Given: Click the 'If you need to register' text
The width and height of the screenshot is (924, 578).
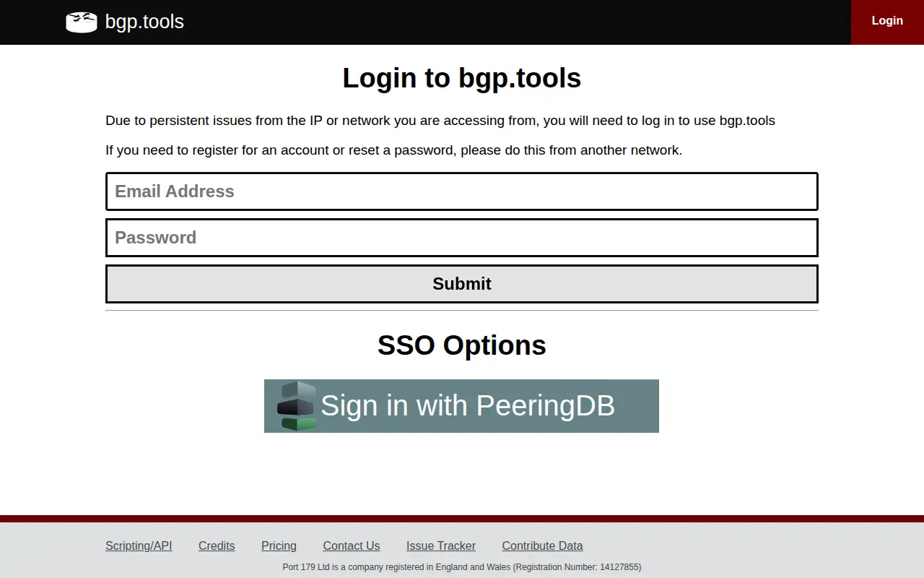Looking at the screenshot, I should click(x=393, y=150).
